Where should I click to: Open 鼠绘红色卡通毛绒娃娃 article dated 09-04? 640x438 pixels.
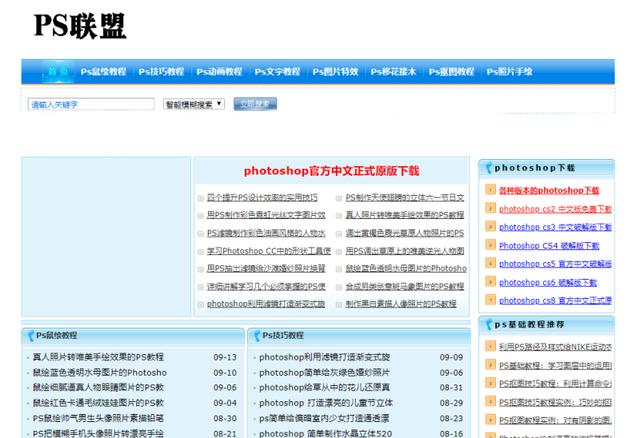(x=98, y=403)
